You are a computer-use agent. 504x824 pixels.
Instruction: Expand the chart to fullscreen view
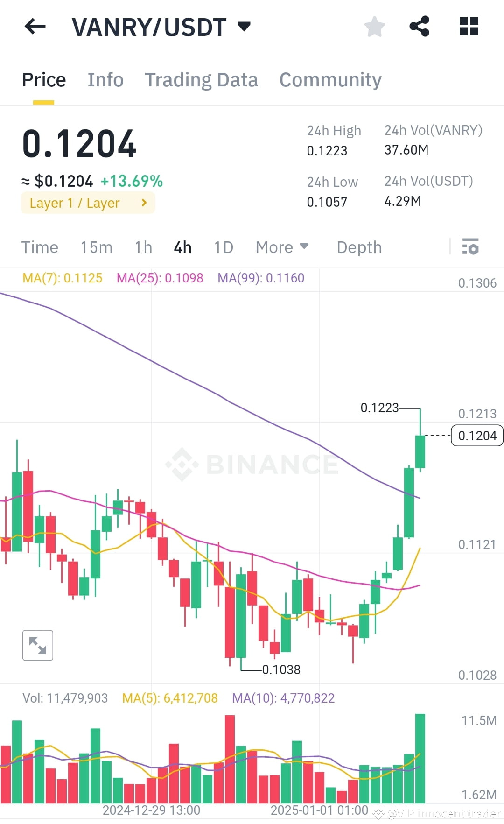(37, 645)
